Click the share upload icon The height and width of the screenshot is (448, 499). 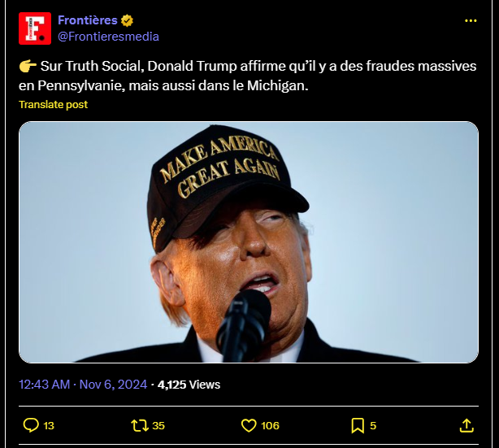point(466,424)
